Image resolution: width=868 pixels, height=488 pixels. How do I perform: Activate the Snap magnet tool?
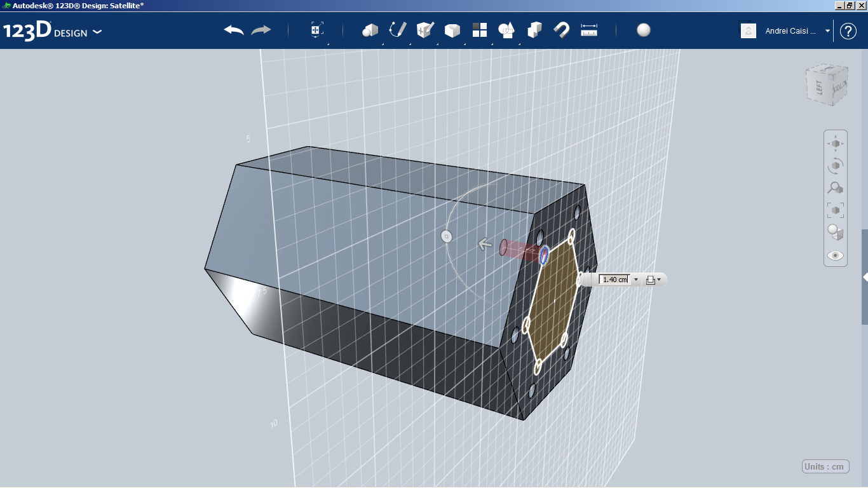click(x=562, y=30)
